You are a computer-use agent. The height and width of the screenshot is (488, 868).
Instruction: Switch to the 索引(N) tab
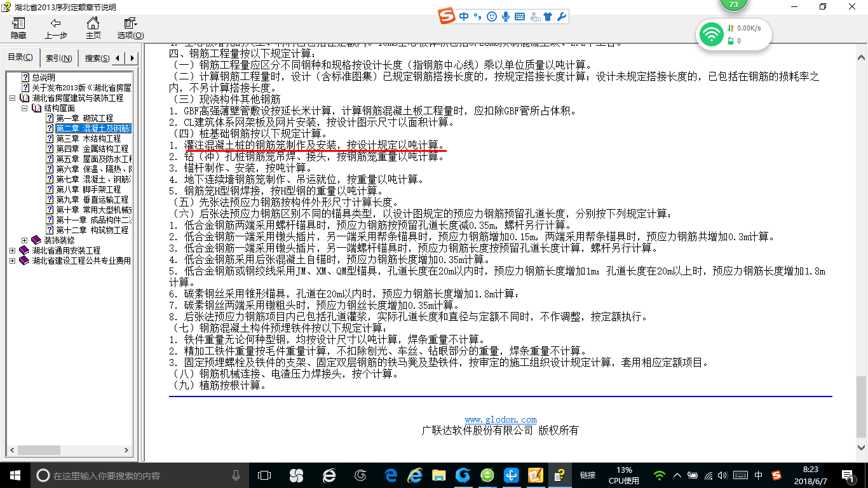[58, 58]
